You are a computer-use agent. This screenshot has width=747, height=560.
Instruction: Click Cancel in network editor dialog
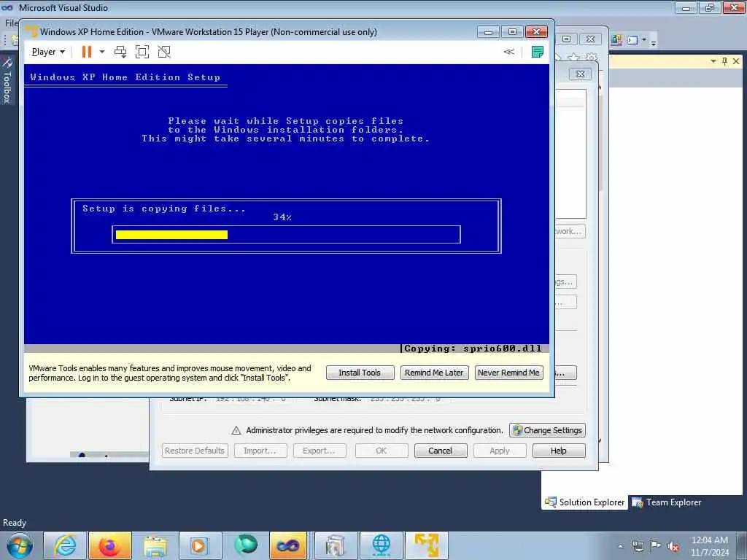tap(440, 451)
